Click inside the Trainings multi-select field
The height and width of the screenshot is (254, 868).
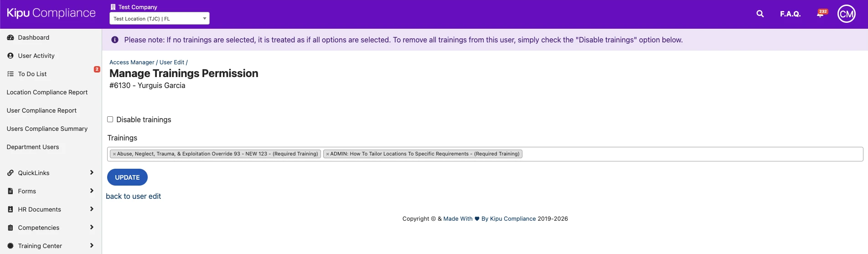[684, 154]
